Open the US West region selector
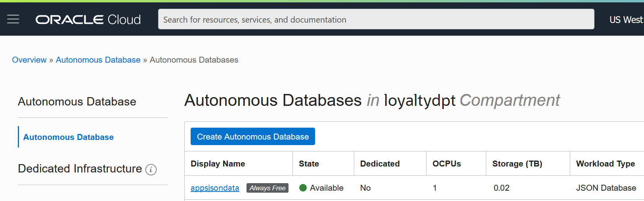The width and height of the screenshot is (644, 201). [x=626, y=20]
